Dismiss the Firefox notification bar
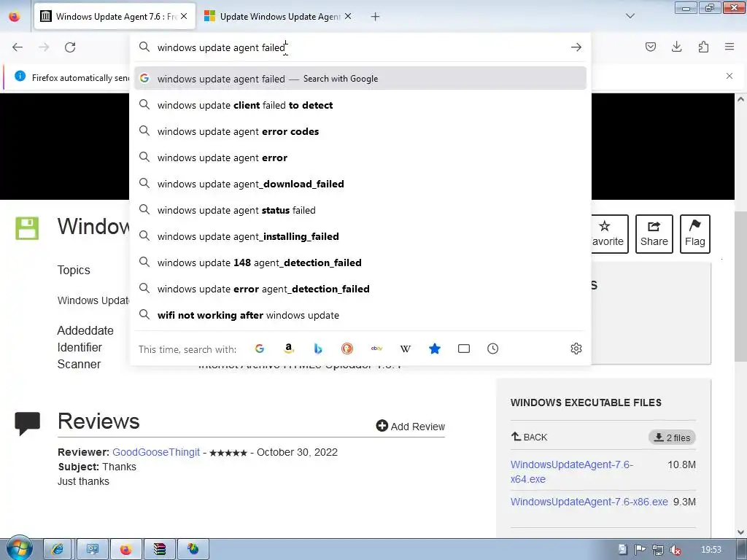 [x=729, y=76]
